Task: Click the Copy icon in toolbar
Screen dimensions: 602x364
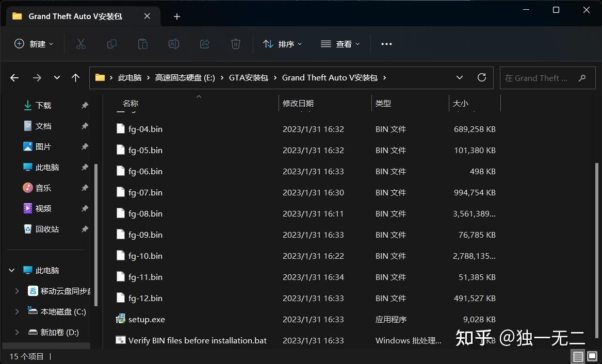Action: pos(112,44)
